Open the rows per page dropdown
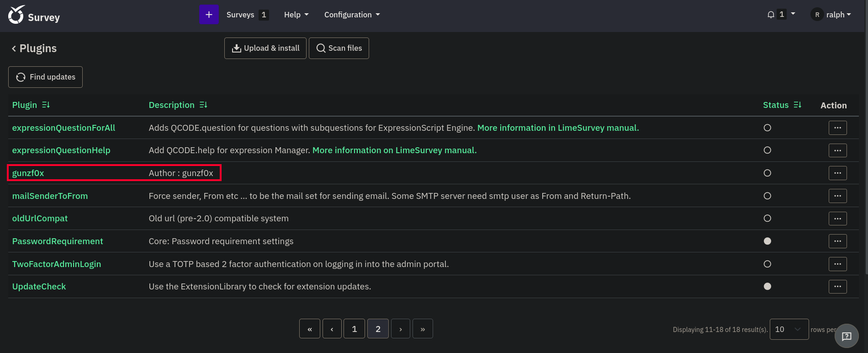Image resolution: width=868 pixels, height=353 pixels. 789,329
